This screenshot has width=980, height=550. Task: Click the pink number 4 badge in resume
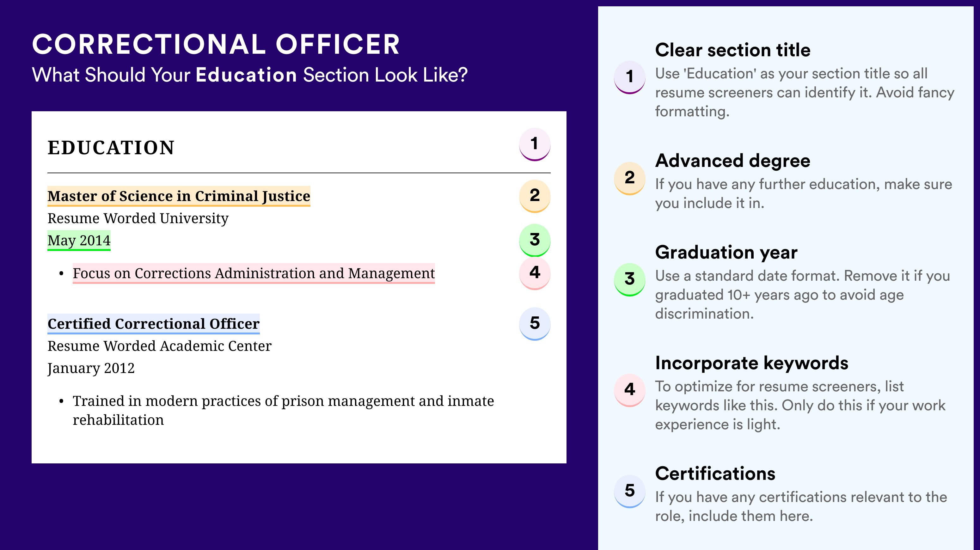click(535, 273)
